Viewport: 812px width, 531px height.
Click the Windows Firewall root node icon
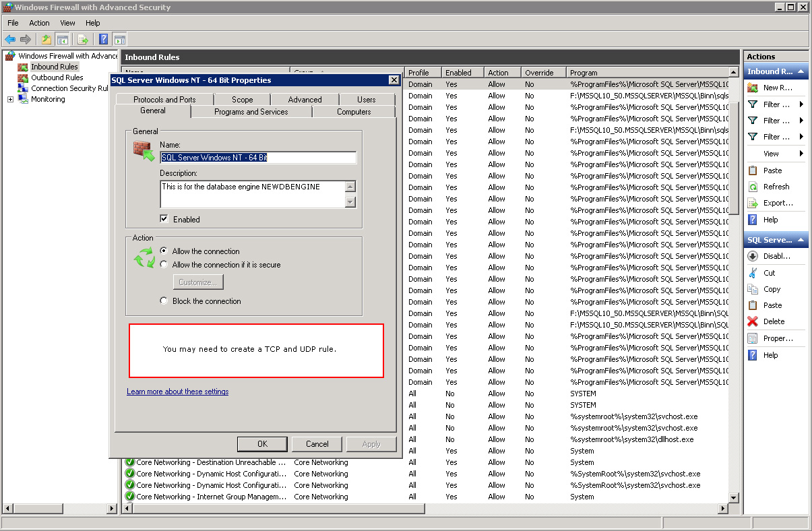(10, 56)
